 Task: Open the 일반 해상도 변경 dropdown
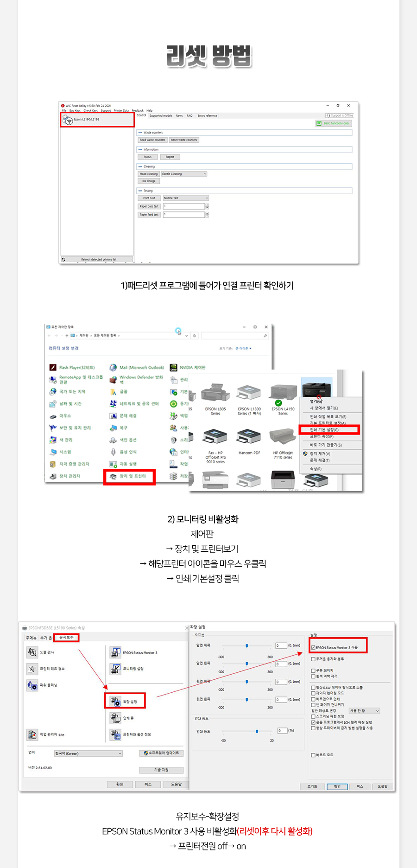365,711
